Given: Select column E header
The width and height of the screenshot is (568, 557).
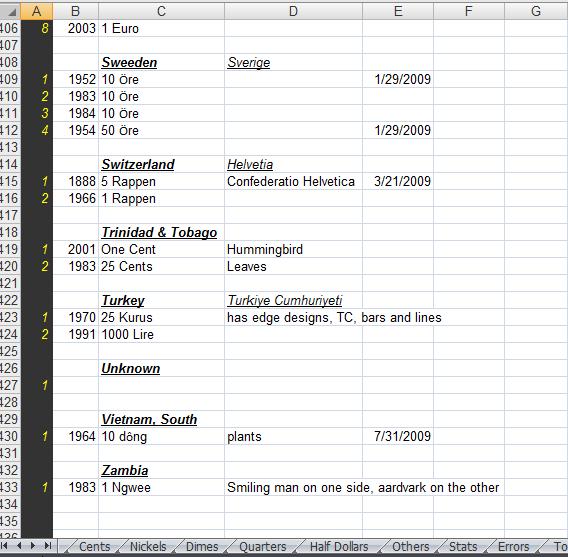Looking at the screenshot, I should [x=398, y=11].
